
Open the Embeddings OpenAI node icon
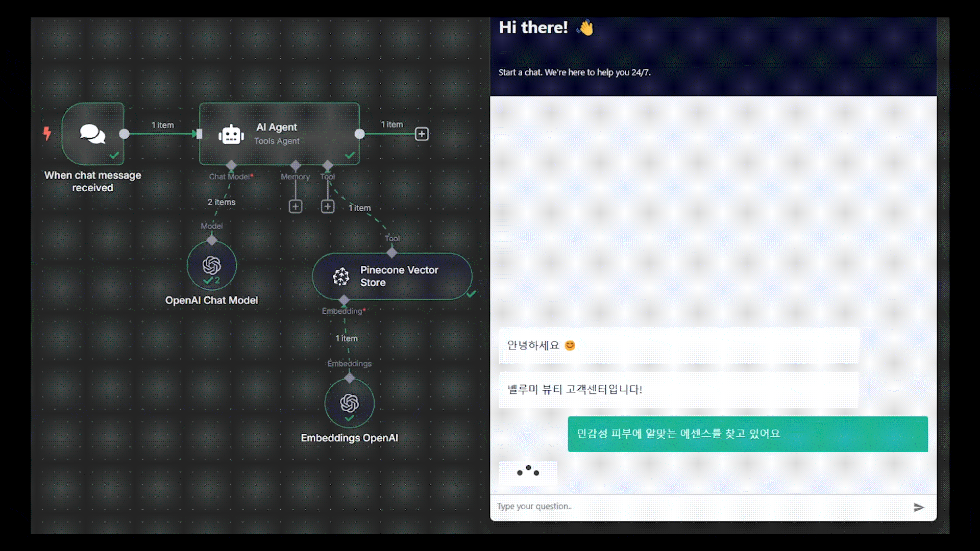(x=350, y=404)
